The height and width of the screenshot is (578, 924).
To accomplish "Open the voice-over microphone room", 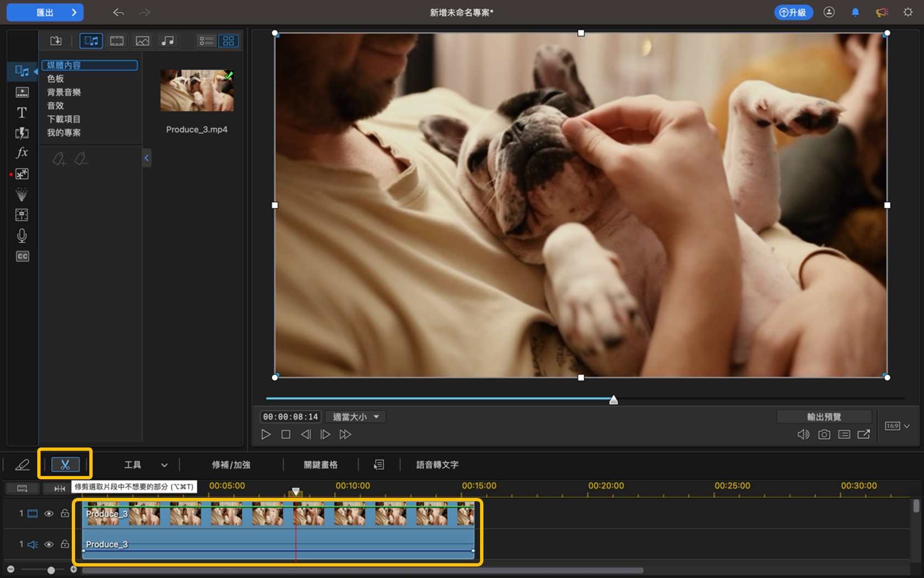I will pos(22,235).
